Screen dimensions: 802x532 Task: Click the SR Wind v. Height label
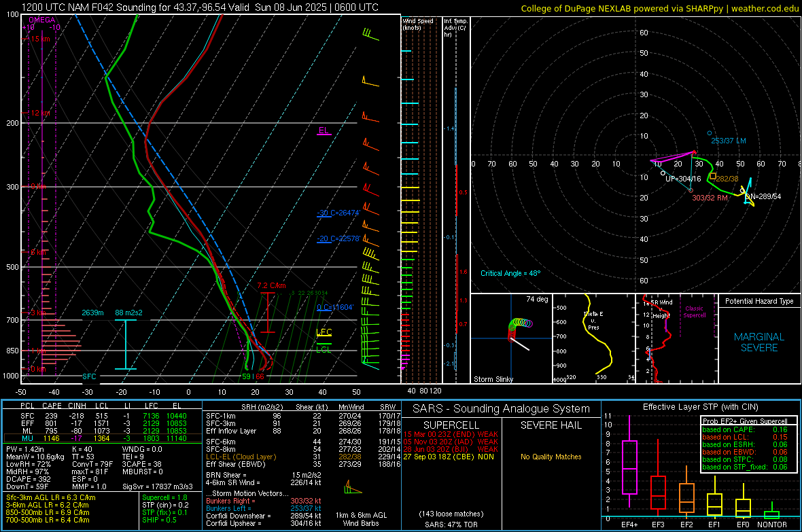click(661, 309)
